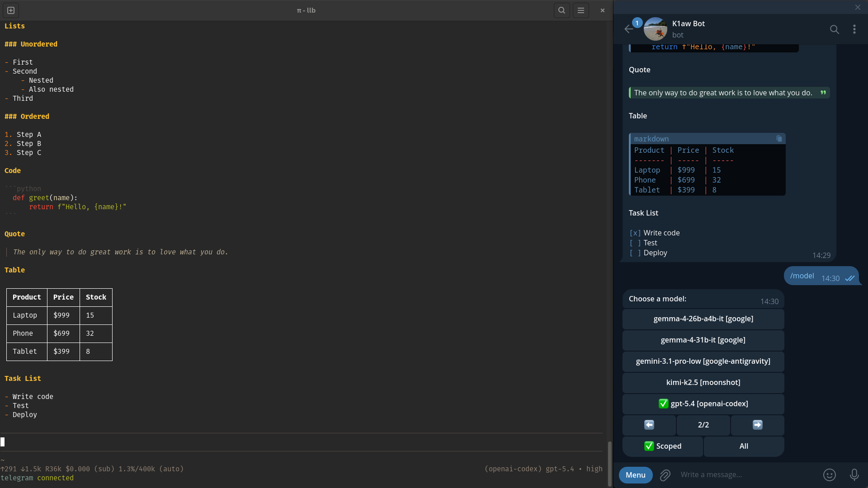Image resolution: width=868 pixels, height=488 pixels.
Task: Go back to Telegram chat list
Action: click(628, 29)
